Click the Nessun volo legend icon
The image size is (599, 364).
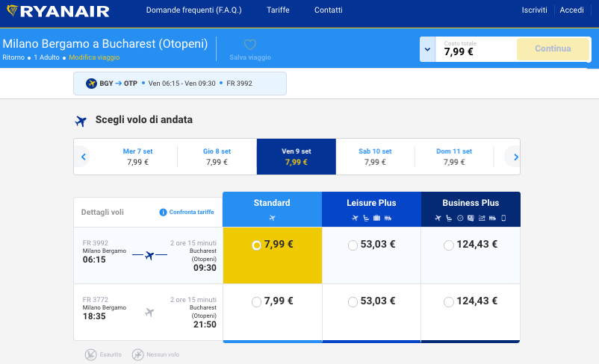[x=138, y=354]
